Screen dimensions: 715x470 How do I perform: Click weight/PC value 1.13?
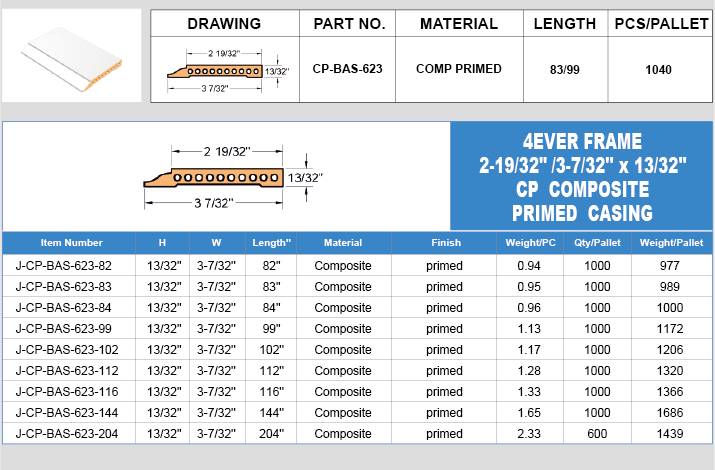(x=529, y=328)
